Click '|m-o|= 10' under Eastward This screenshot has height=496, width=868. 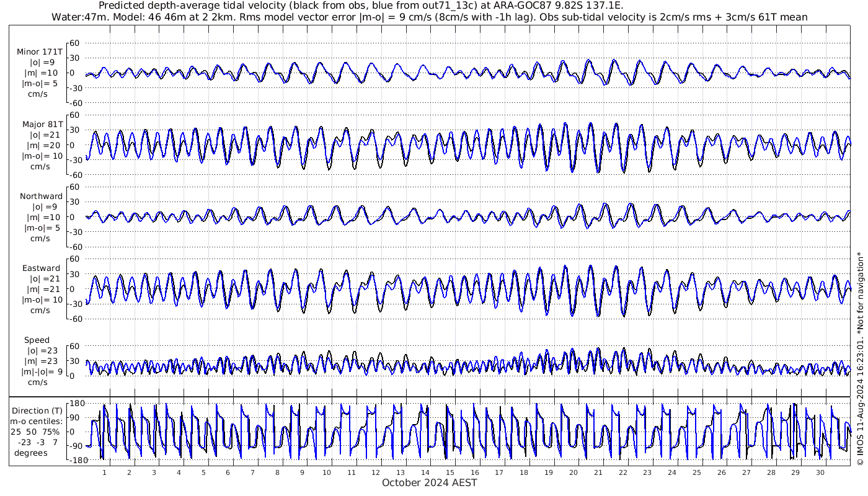42,299
